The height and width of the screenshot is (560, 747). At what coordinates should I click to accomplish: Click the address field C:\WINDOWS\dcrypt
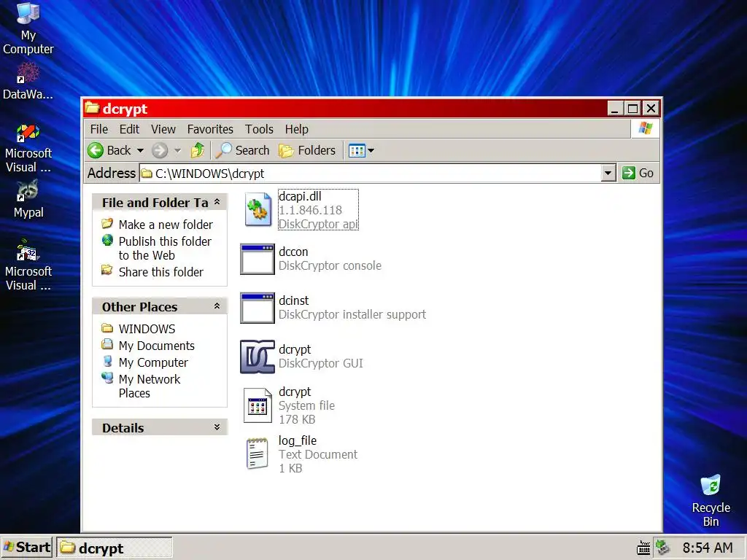click(371, 174)
